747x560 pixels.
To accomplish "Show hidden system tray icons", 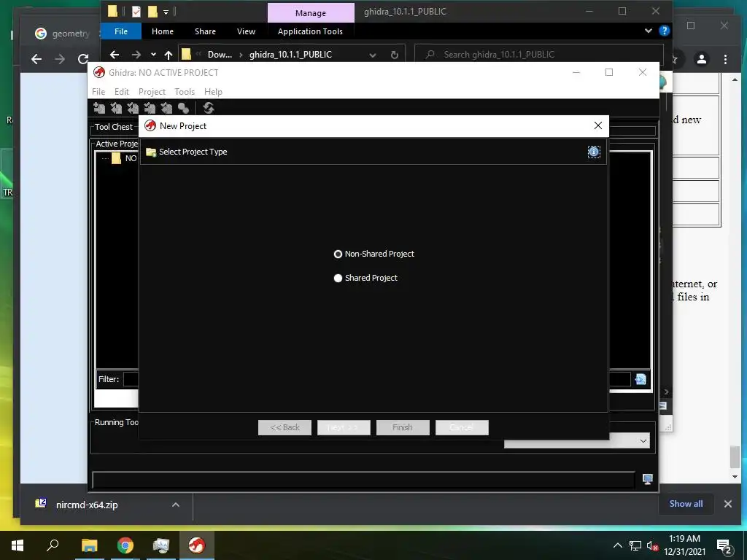I will tap(617, 545).
